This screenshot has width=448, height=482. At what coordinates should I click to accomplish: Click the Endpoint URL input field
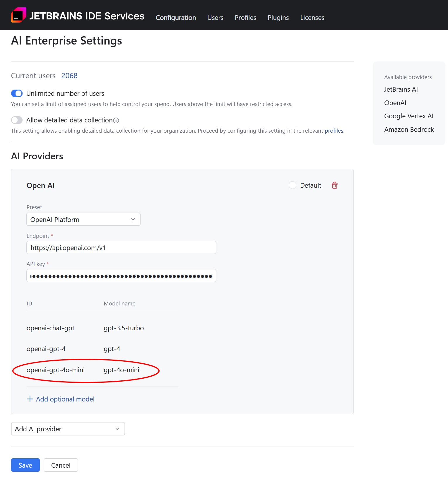121,248
